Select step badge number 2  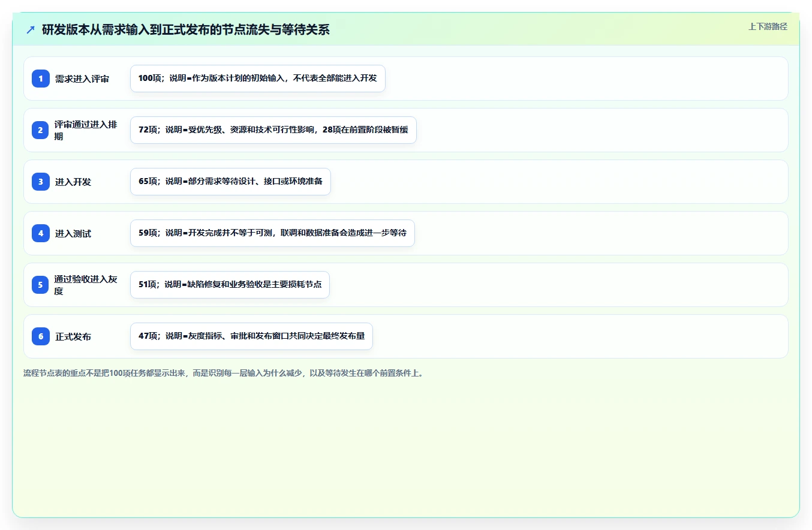coord(41,130)
